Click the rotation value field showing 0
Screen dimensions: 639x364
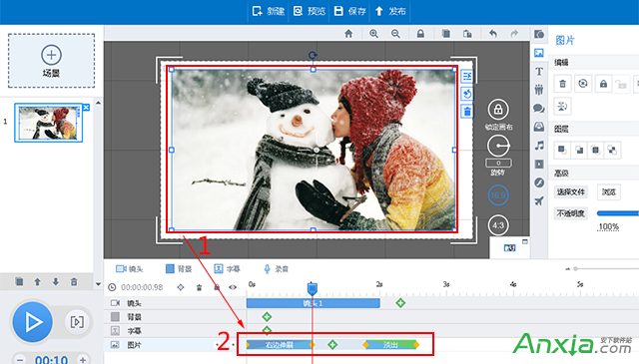tap(498, 163)
